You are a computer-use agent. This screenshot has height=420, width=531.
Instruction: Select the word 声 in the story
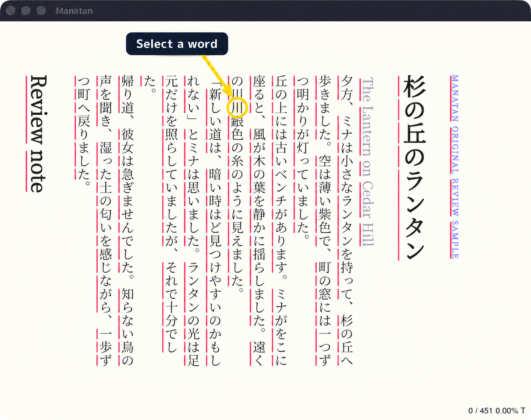[x=106, y=81]
